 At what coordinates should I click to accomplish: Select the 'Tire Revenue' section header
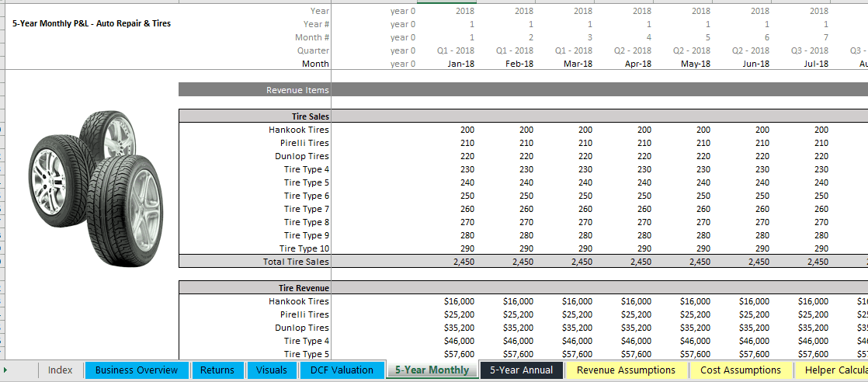pyautogui.click(x=255, y=288)
